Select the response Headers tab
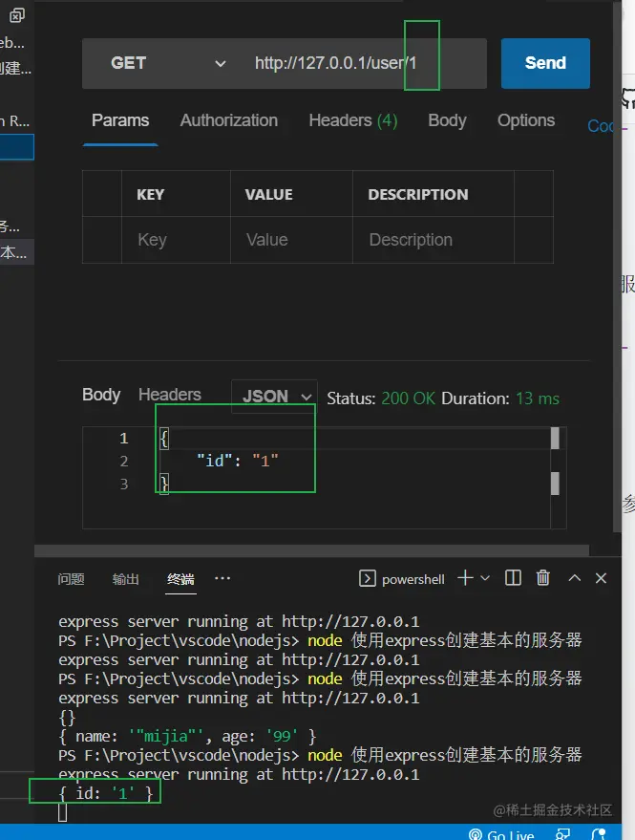Viewport: 635px width, 840px height. tap(169, 395)
